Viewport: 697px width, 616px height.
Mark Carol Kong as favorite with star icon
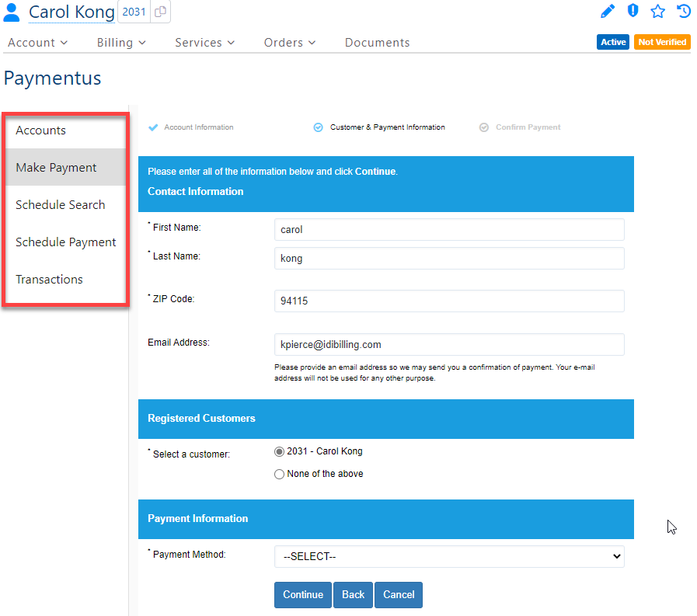coord(658,11)
